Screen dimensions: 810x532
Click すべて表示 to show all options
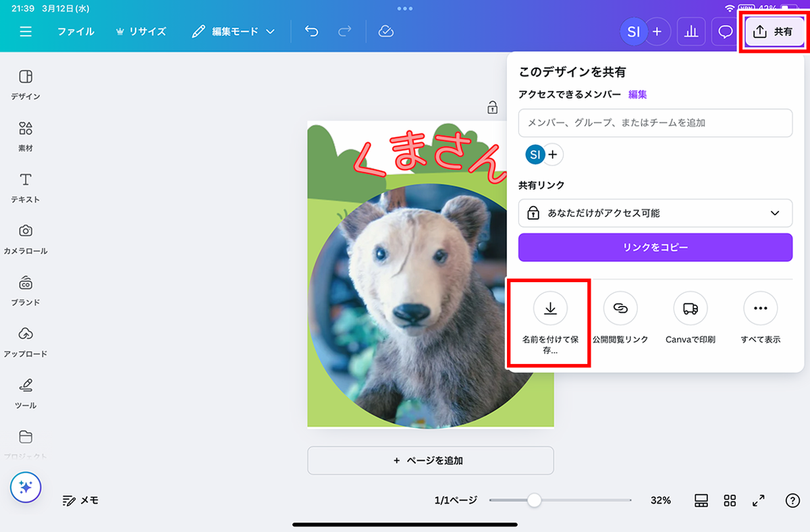[761, 319]
